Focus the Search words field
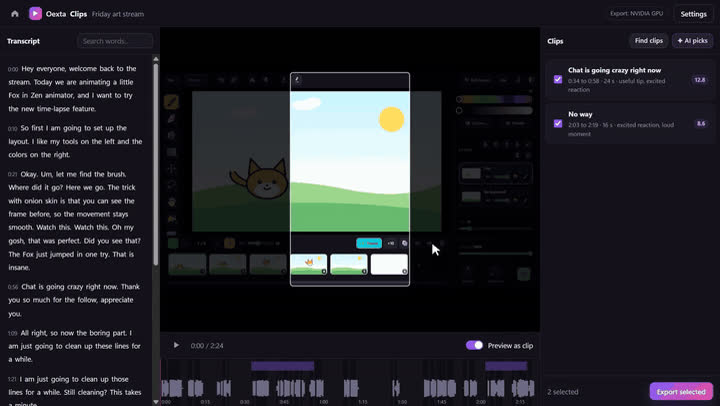The image size is (720, 406). pyautogui.click(x=115, y=41)
